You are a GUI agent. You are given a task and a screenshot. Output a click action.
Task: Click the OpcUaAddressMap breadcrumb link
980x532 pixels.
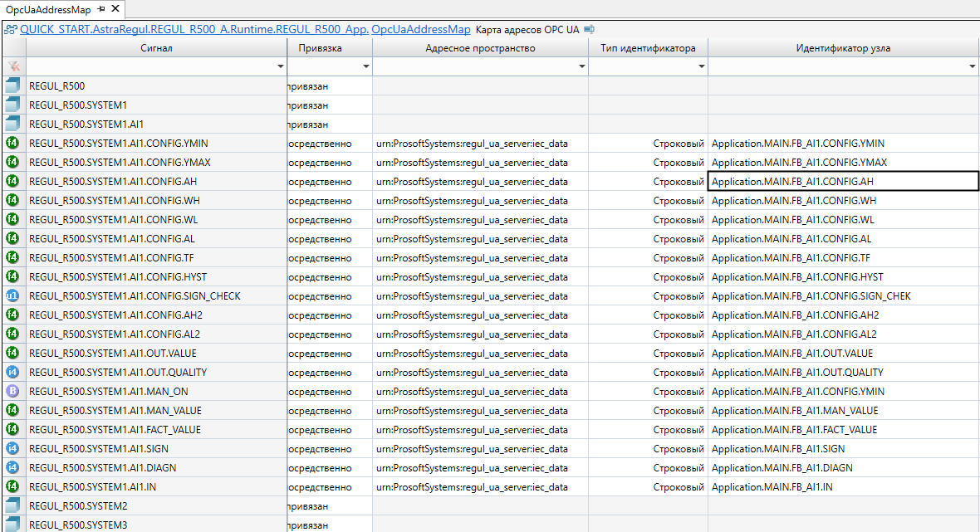(420, 29)
